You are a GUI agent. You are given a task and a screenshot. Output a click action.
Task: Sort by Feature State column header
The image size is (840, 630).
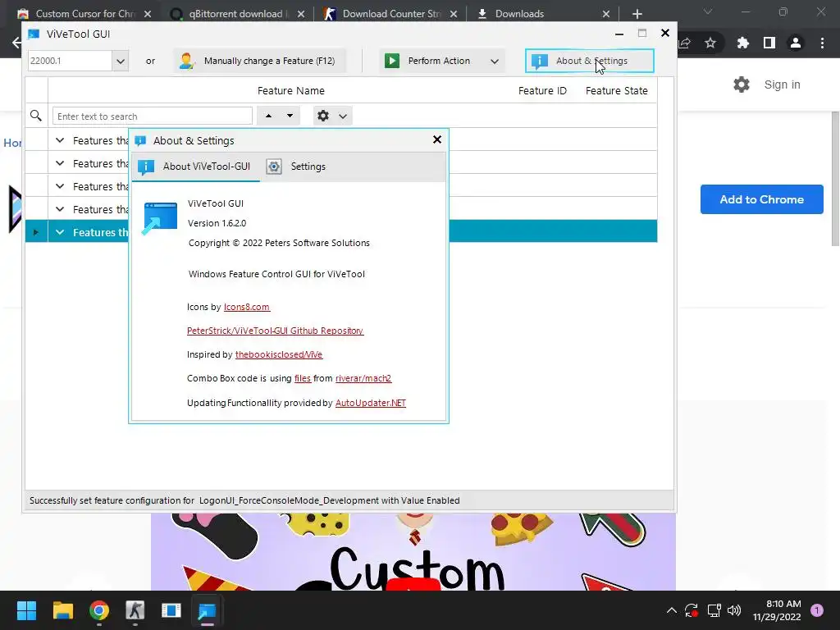pos(616,90)
